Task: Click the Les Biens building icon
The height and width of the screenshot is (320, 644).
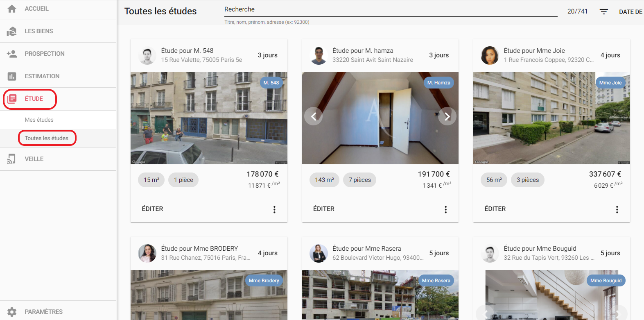Action: coord(12,31)
